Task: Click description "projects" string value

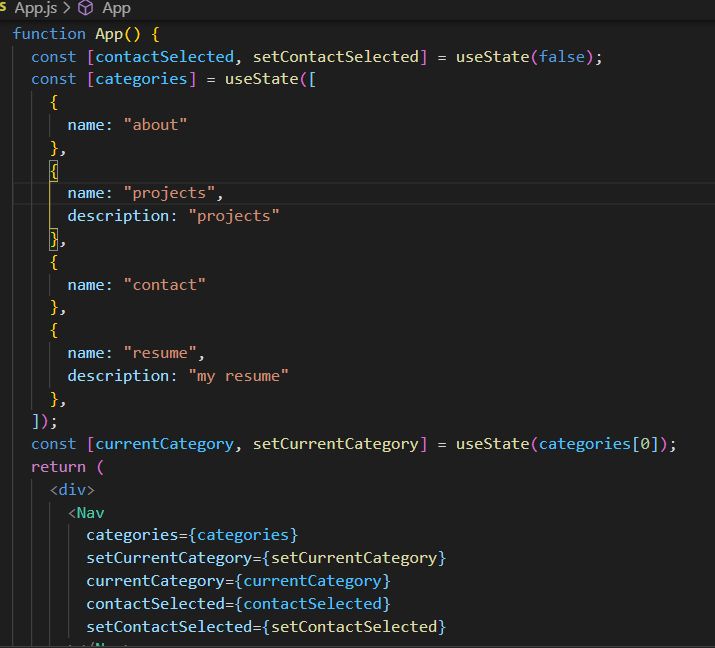Action: 234,216
